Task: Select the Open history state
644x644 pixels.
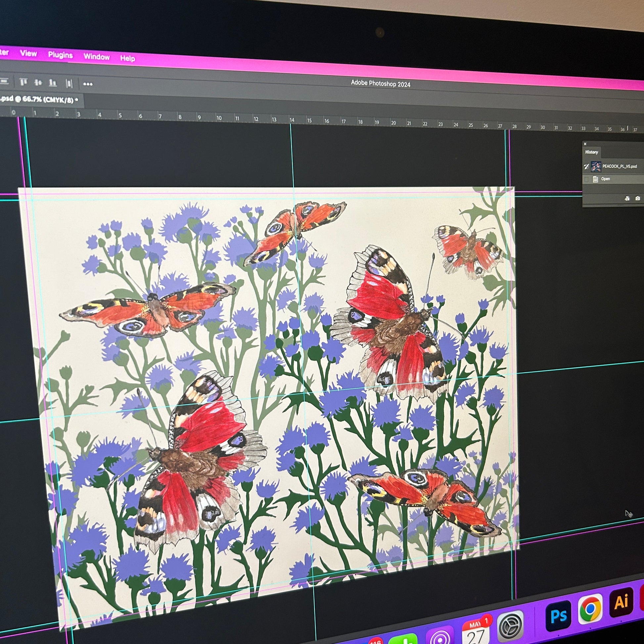Action: (x=605, y=179)
